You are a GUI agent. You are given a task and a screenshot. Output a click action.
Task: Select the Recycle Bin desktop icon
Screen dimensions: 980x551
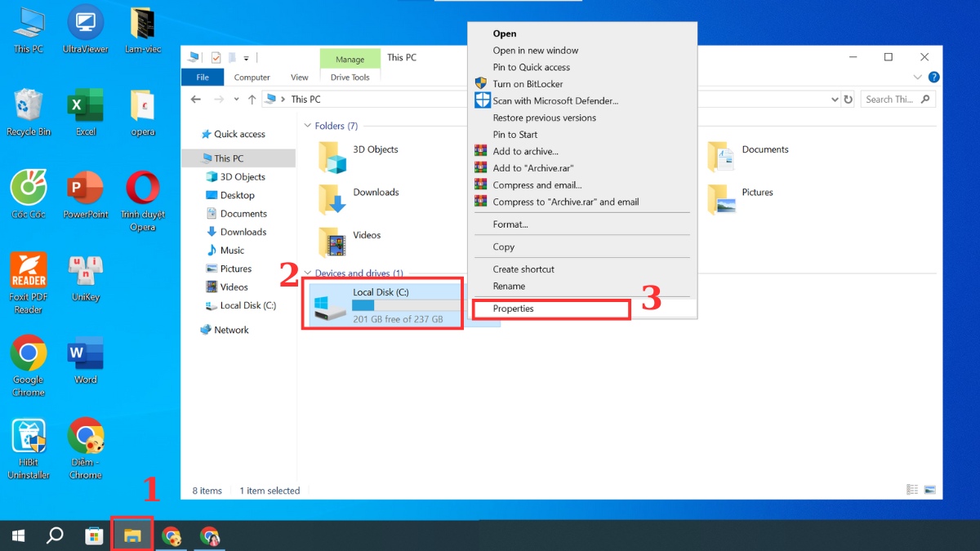(29, 112)
